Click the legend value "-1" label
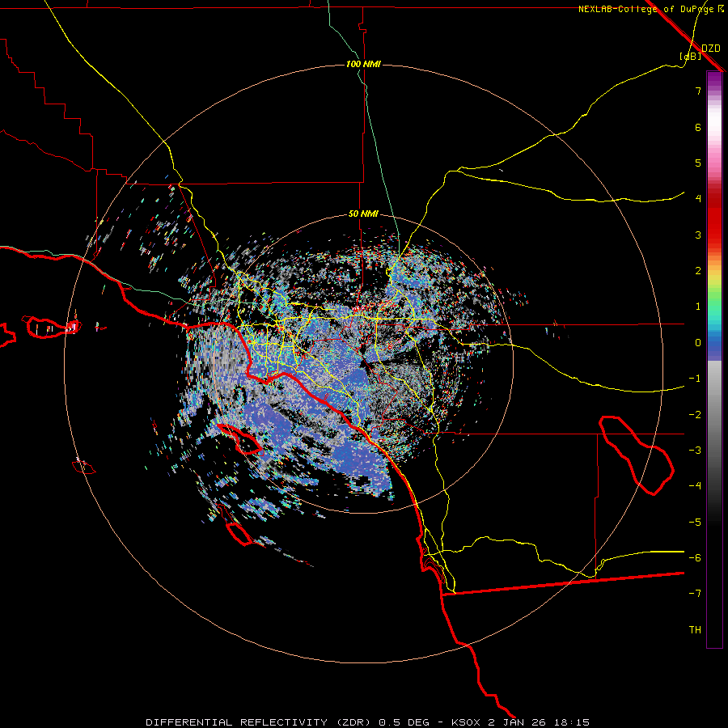728x728 pixels. [695, 378]
